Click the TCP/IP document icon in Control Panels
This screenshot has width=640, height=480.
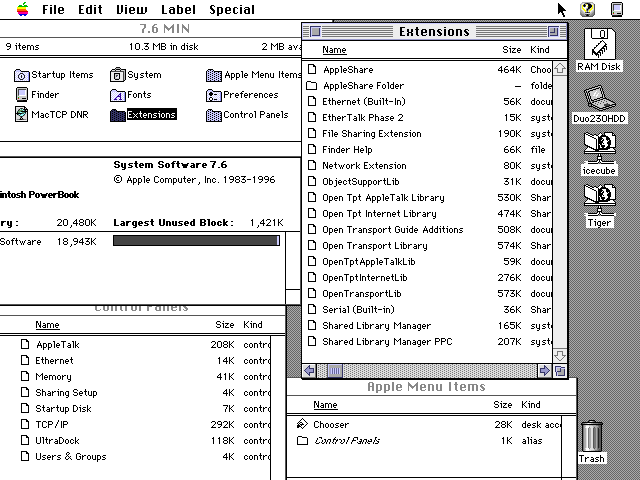tap(25, 424)
